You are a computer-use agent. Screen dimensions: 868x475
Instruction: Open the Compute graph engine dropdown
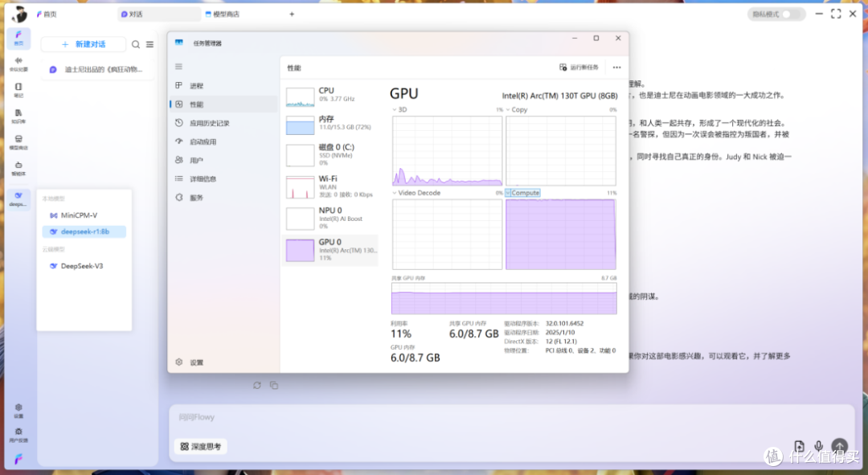click(x=522, y=193)
